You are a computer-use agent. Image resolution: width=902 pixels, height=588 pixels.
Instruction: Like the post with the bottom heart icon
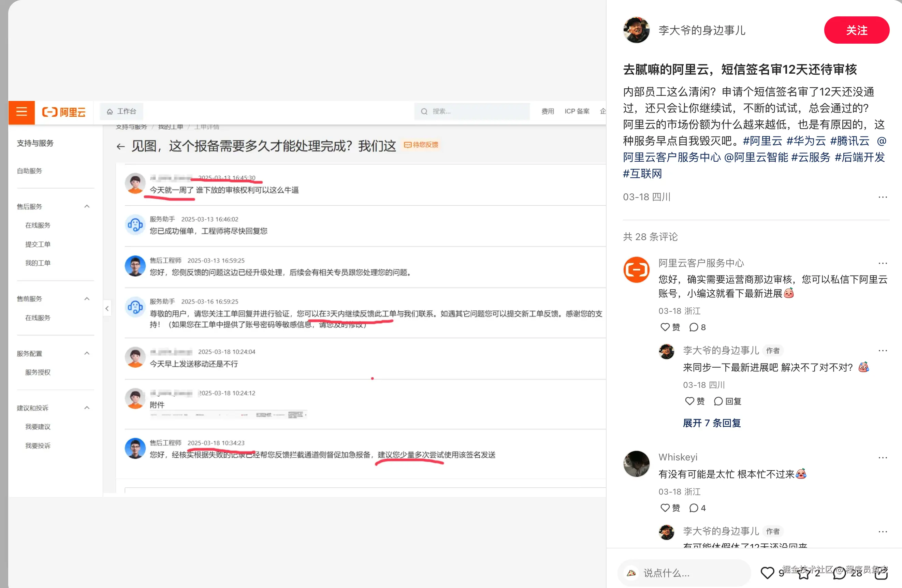click(768, 573)
